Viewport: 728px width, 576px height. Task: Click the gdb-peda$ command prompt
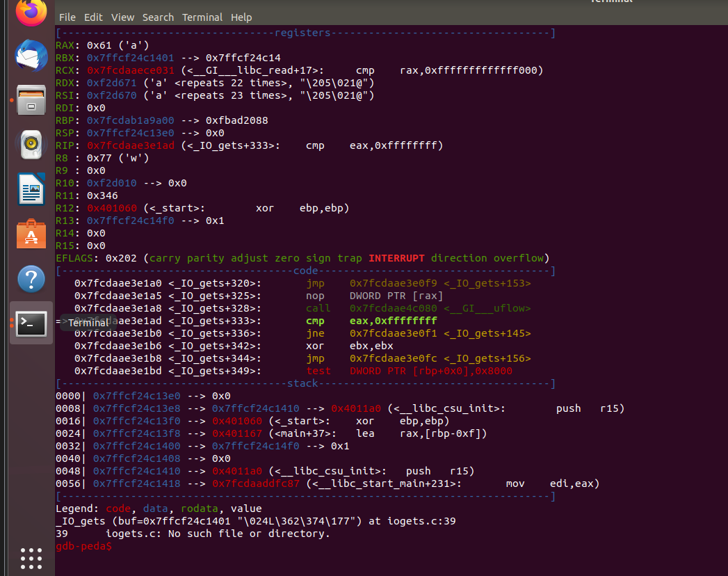[x=83, y=547]
